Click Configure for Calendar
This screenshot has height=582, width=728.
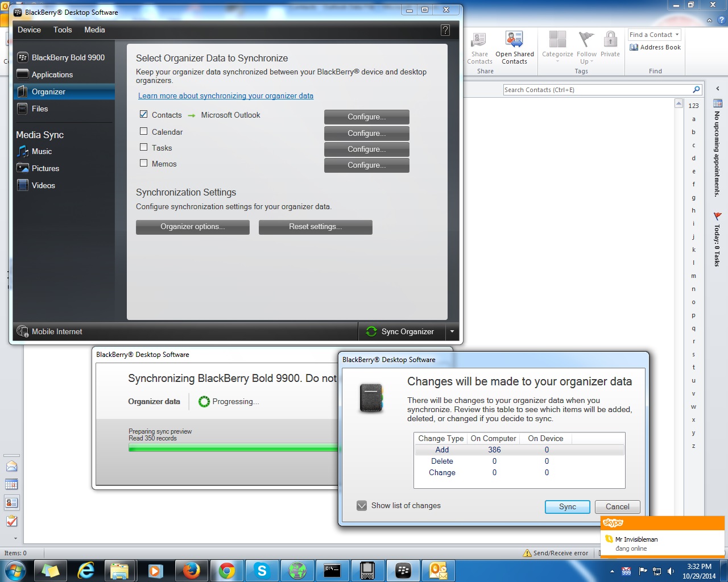tap(366, 133)
